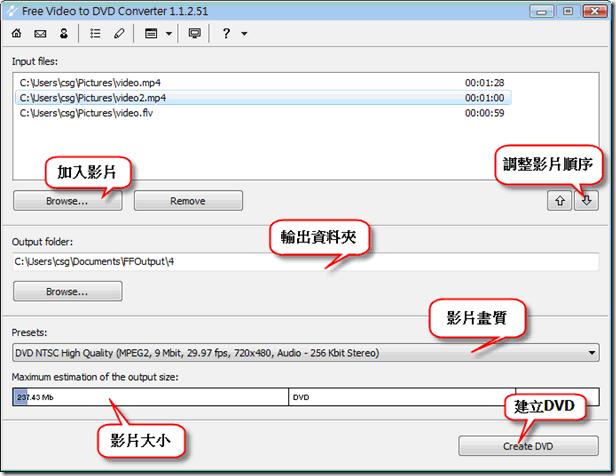Click the user person icon
Viewport: 616px width, 476px height.
click(64, 33)
